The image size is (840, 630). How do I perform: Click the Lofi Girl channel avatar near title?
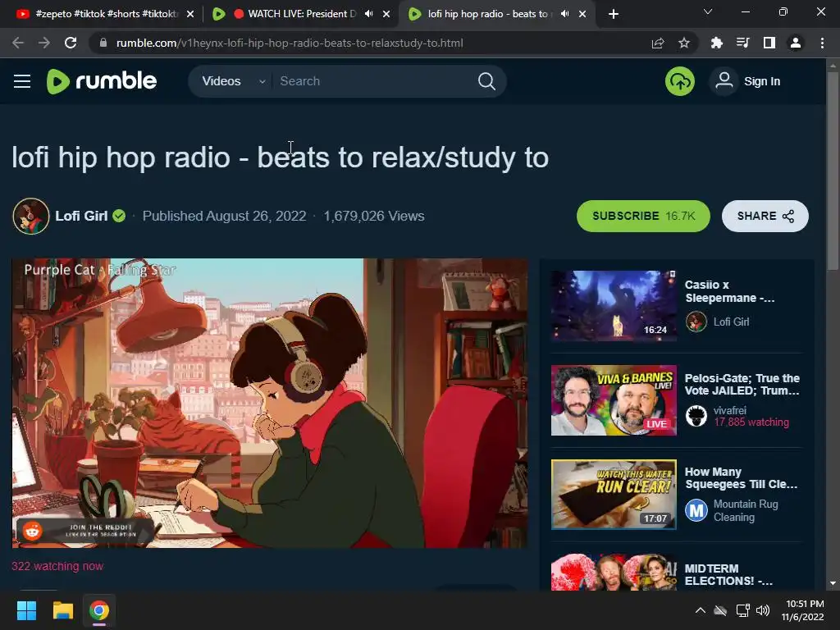31,216
